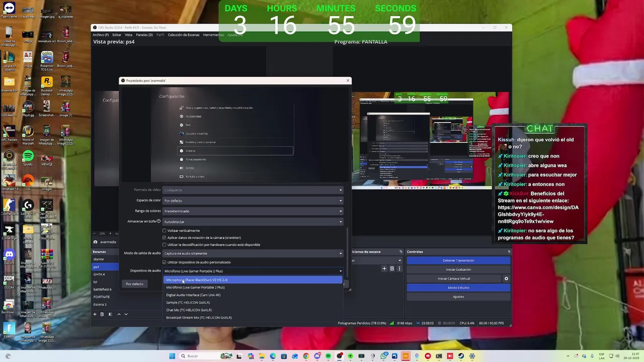This screenshot has height=362, width=644.
Task: Enable hardware decoding checkbox
Action: (164, 244)
